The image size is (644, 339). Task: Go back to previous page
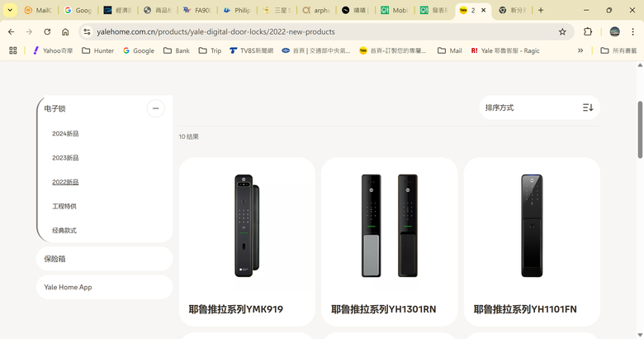11,31
